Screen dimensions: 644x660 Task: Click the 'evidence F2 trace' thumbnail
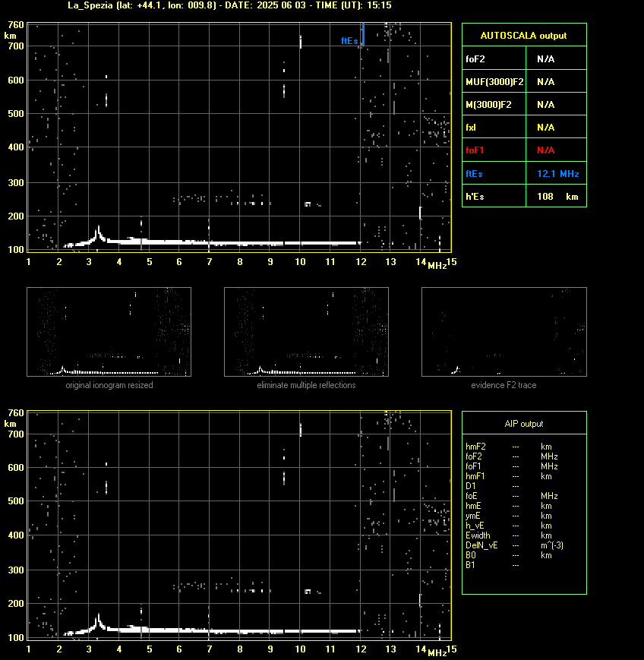pos(504,332)
